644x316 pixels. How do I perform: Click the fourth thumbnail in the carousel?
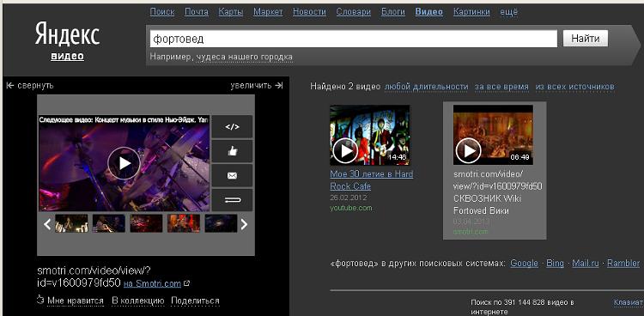184,223
